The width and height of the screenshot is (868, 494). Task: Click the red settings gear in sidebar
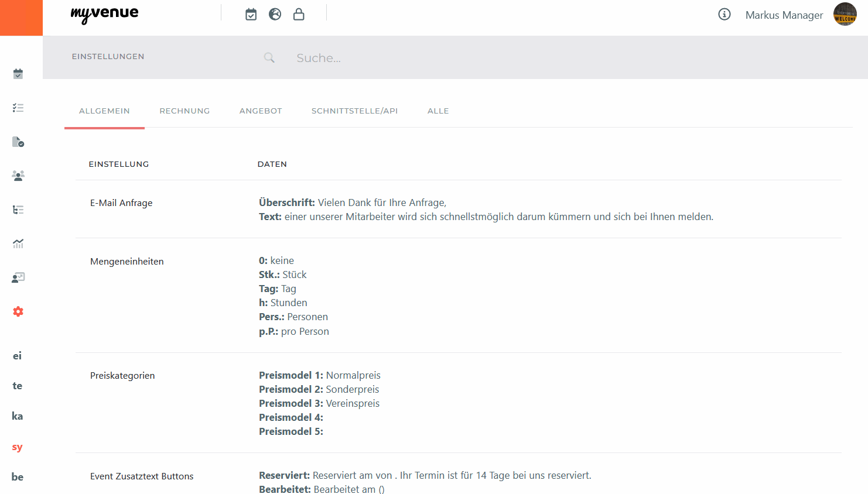click(x=18, y=311)
